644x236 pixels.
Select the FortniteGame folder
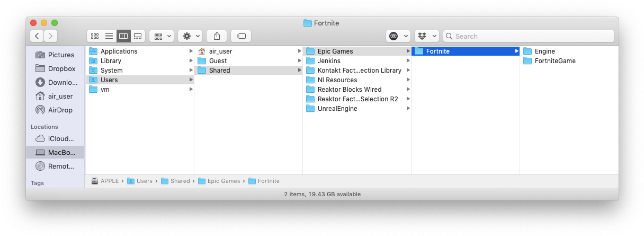coord(569,60)
